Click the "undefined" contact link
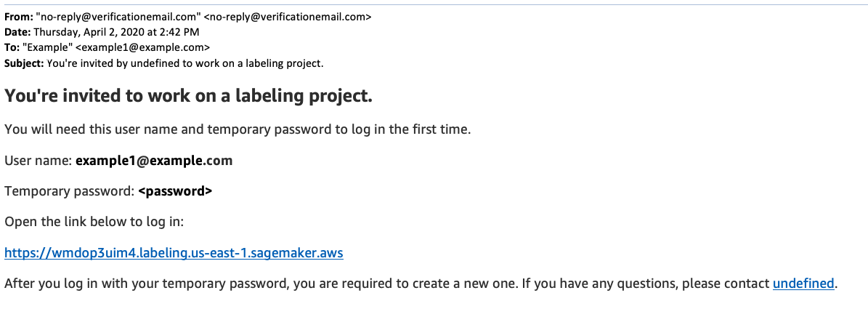The width and height of the screenshot is (868, 317). pos(803,284)
